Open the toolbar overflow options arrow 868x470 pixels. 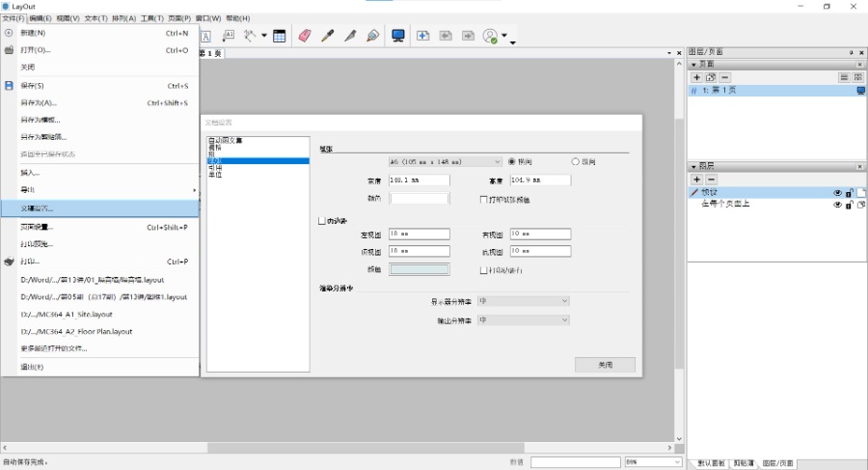[x=513, y=42]
